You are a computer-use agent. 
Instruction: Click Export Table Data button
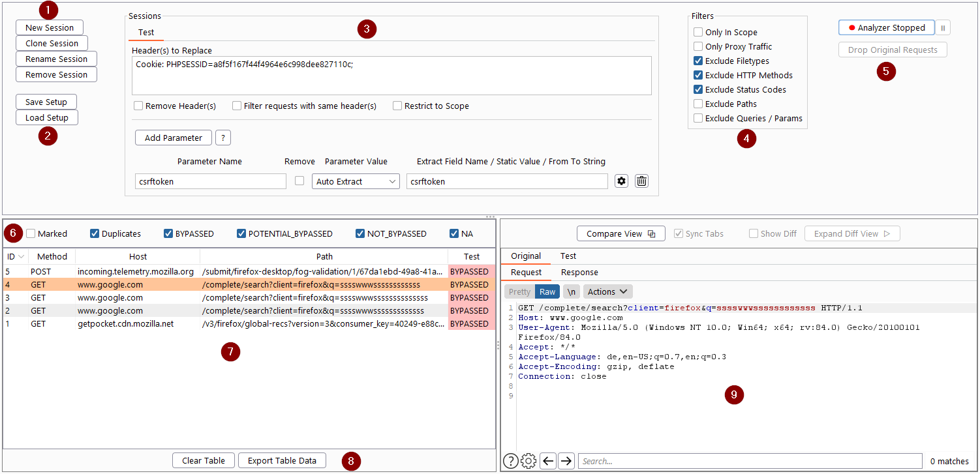282,460
